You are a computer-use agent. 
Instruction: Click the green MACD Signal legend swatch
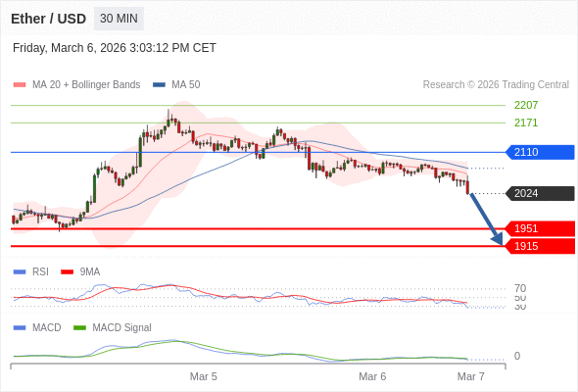[79, 328]
